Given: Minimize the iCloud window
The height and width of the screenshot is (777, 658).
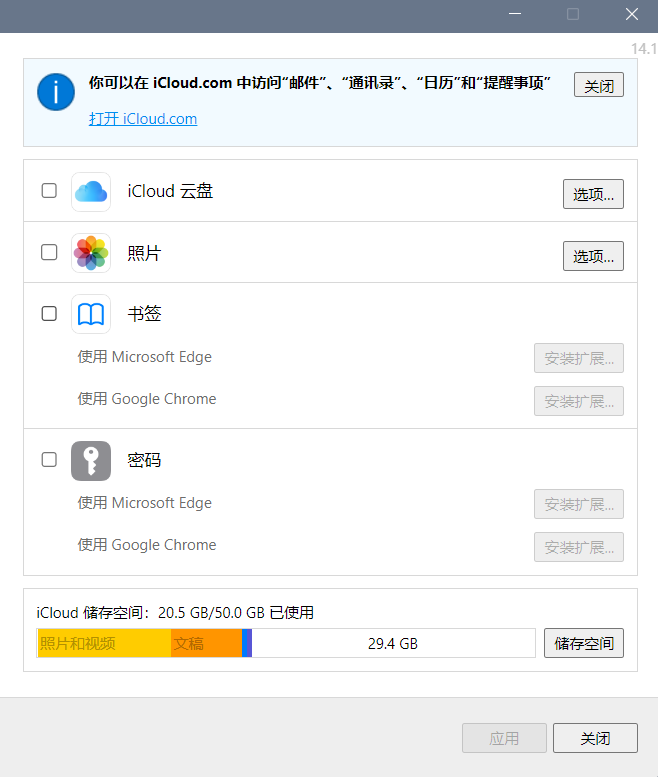Looking at the screenshot, I should click(515, 14).
